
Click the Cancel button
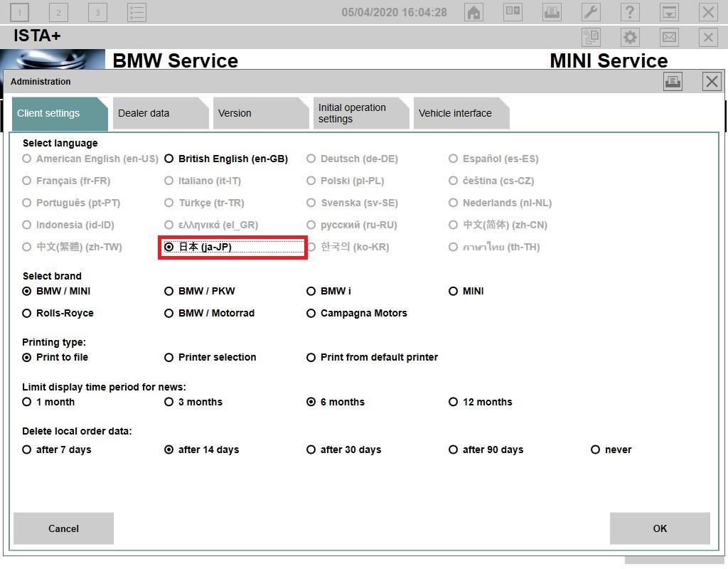(x=63, y=528)
